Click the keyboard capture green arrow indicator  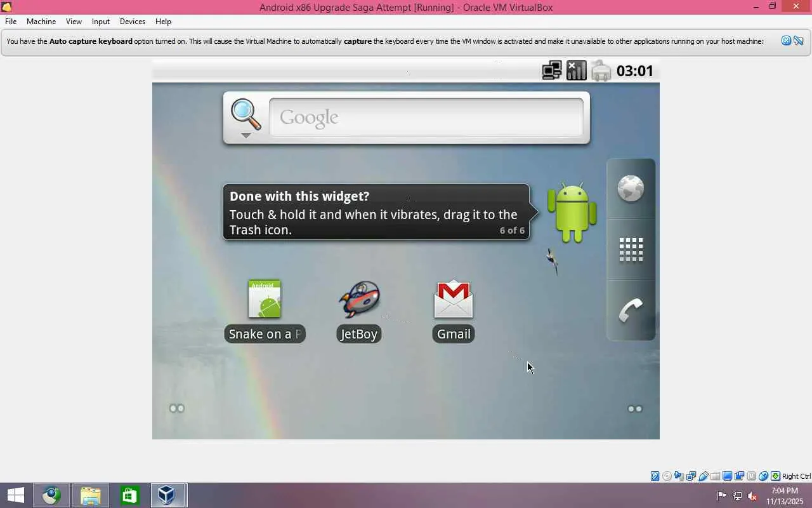pyautogui.click(x=775, y=476)
